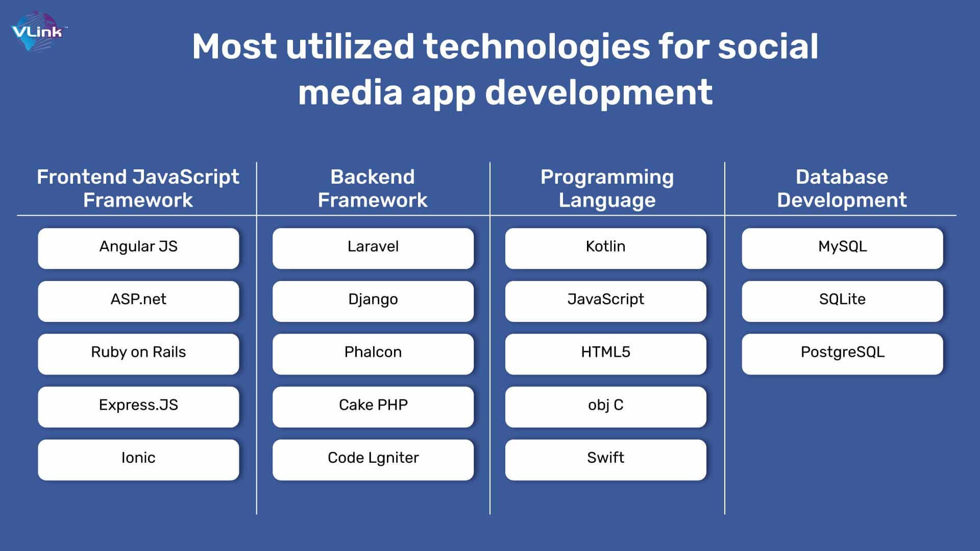Image resolution: width=980 pixels, height=551 pixels.
Task: Click the JavaScript programming language card
Action: [x=604, y=298]
